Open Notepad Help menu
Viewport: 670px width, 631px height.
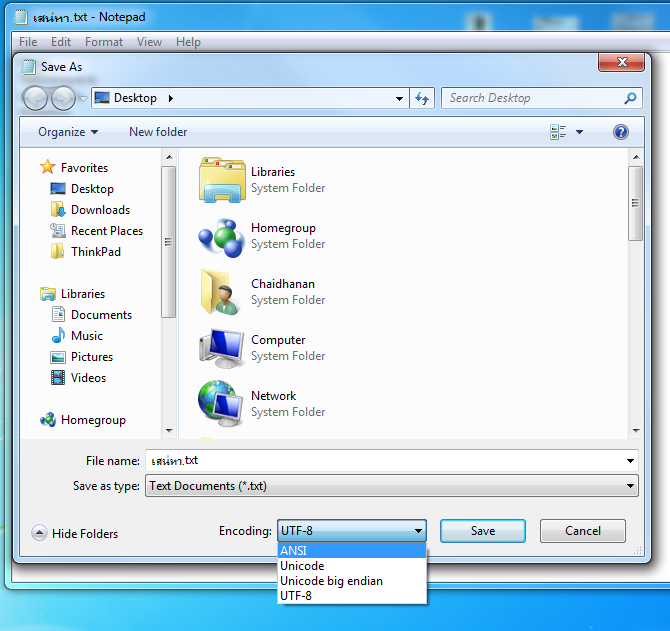[188, 42]
